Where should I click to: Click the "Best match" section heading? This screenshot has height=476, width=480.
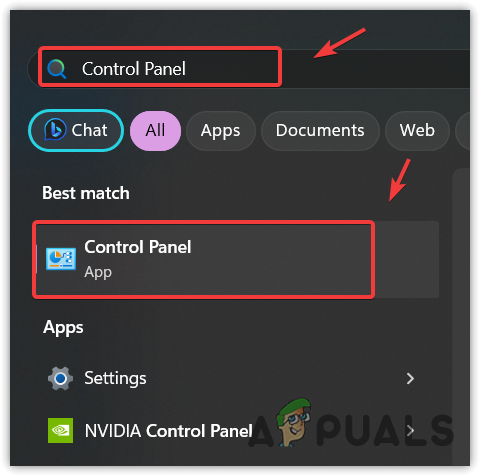(x=86, y=193)
